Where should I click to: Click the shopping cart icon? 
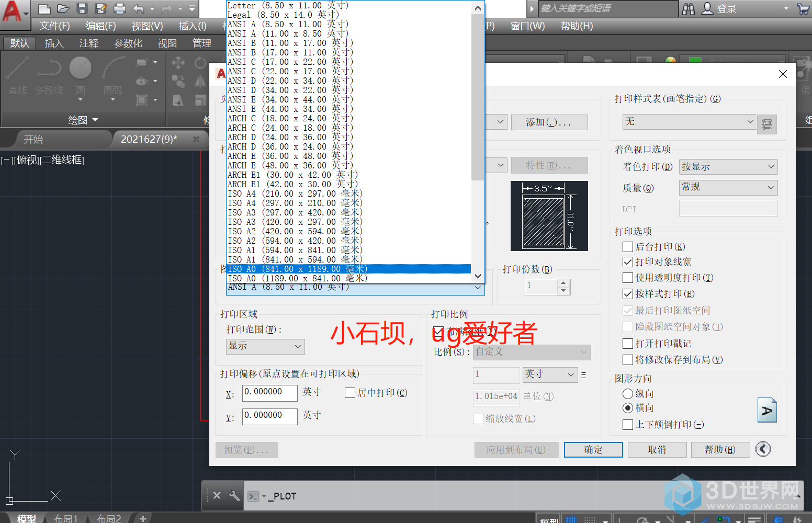pos(803,8)
